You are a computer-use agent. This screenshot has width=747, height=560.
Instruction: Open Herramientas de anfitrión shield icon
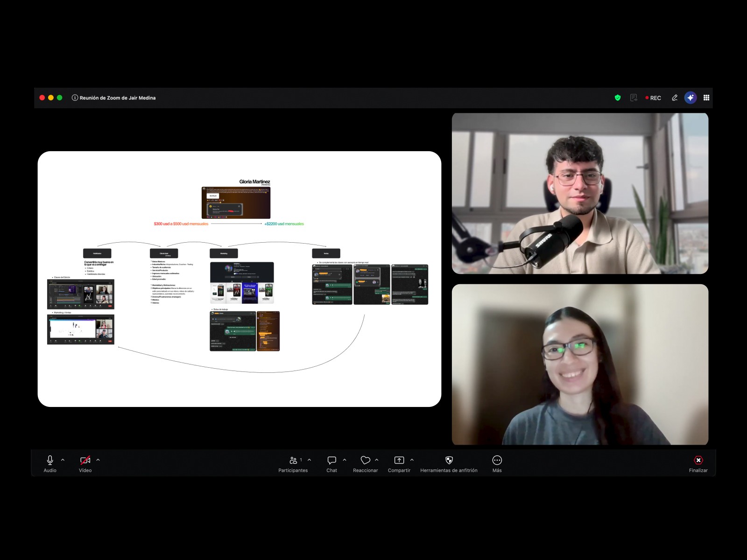[449, 460]
